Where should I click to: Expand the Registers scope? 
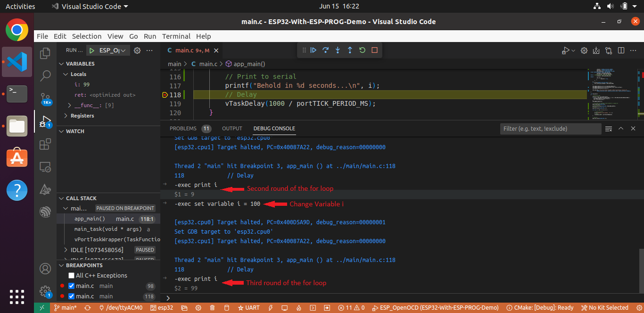tap(66, 116)
